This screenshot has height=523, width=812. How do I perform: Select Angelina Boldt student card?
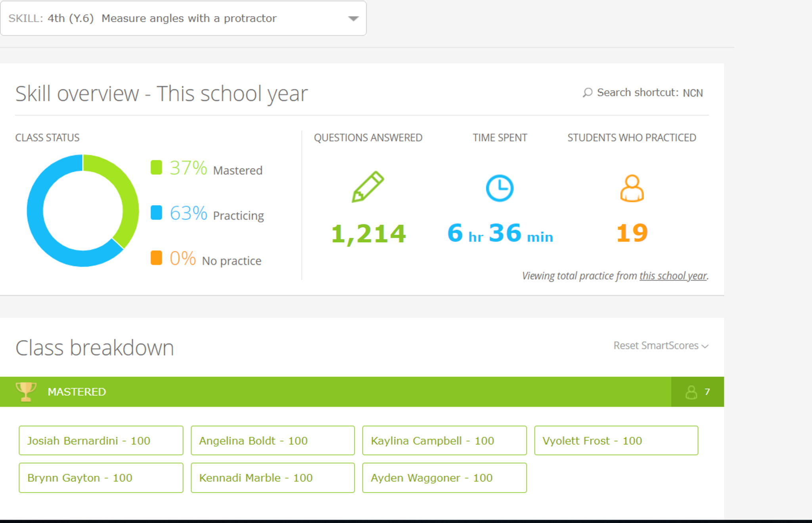(x=272, y=441)
